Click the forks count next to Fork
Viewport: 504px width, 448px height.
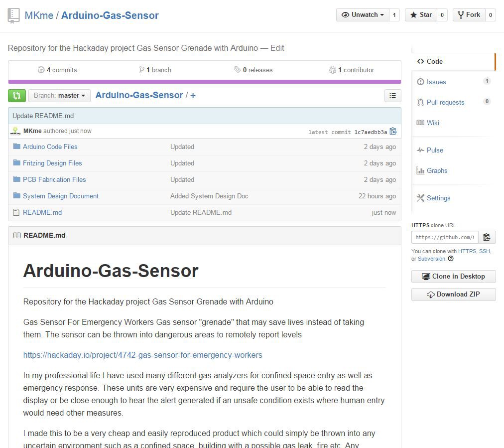click(x=490, y=15)
